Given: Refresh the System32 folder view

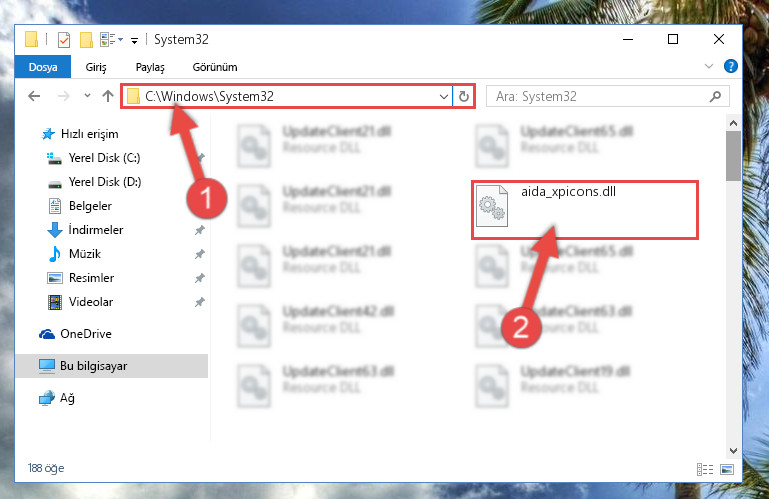Looking at the screenshot, I should point(463,97).
